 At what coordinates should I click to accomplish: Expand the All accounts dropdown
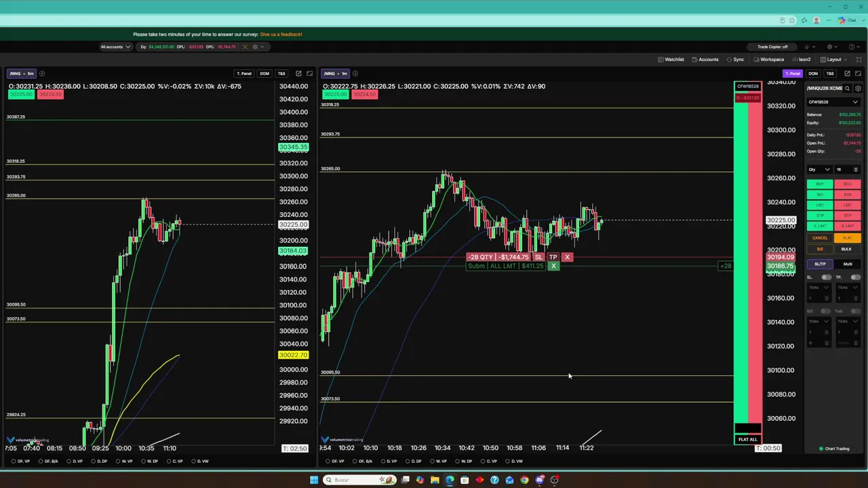[x=115, y=47]
